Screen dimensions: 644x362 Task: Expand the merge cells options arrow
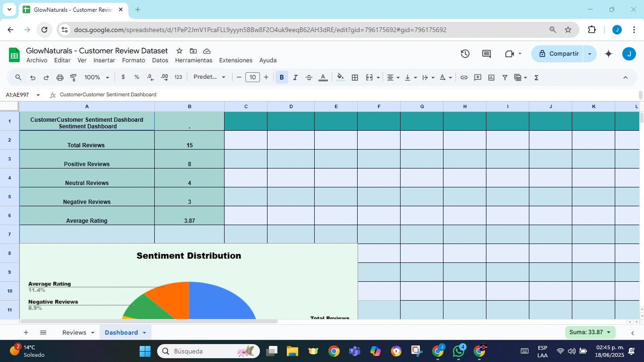377,77
